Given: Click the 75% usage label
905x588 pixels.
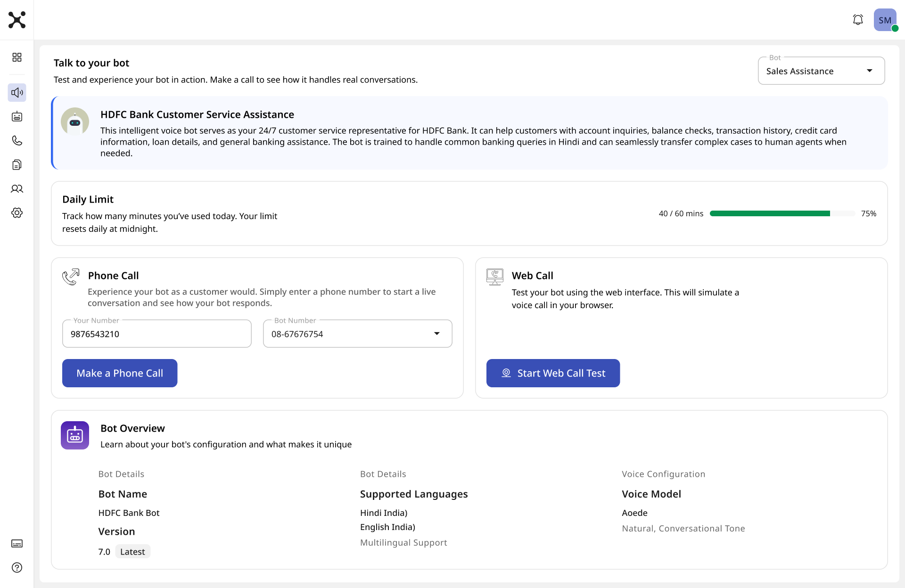Looking at the screenshot, I should coord(869,213).
